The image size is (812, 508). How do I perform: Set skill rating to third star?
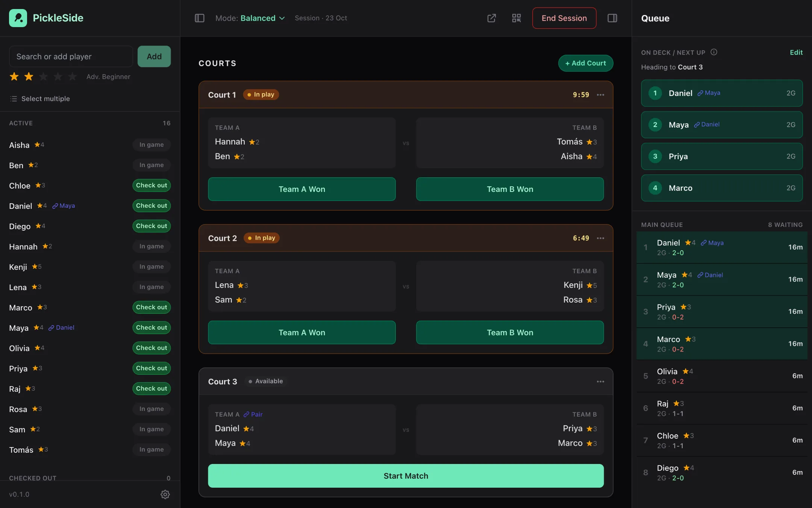(x=43, y=77)
